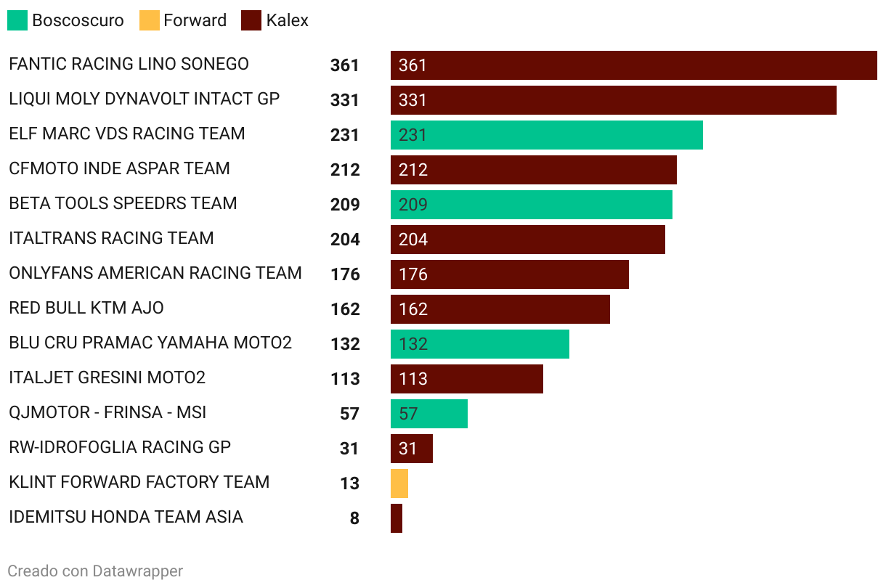This screenshot has height=588, width=886.
Task: Click the yellow Klint Forward Factory bar
Action: (x=399, y=483)
